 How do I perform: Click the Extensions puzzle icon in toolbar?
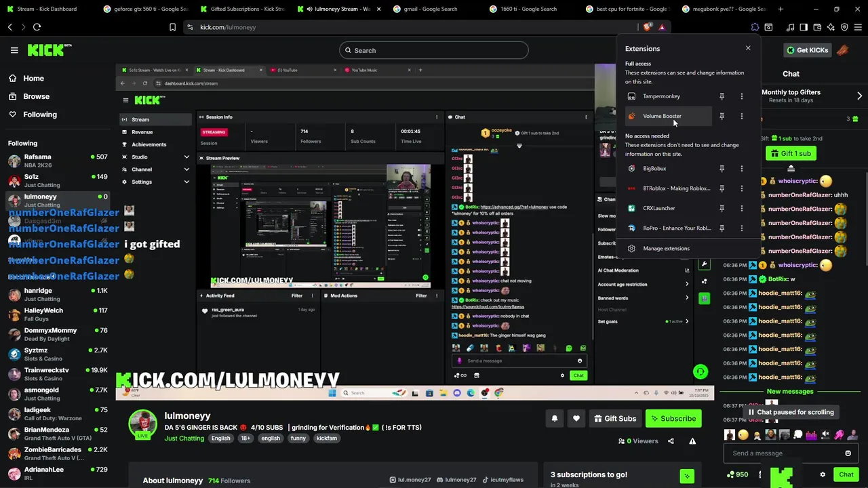tap(755, 27)
